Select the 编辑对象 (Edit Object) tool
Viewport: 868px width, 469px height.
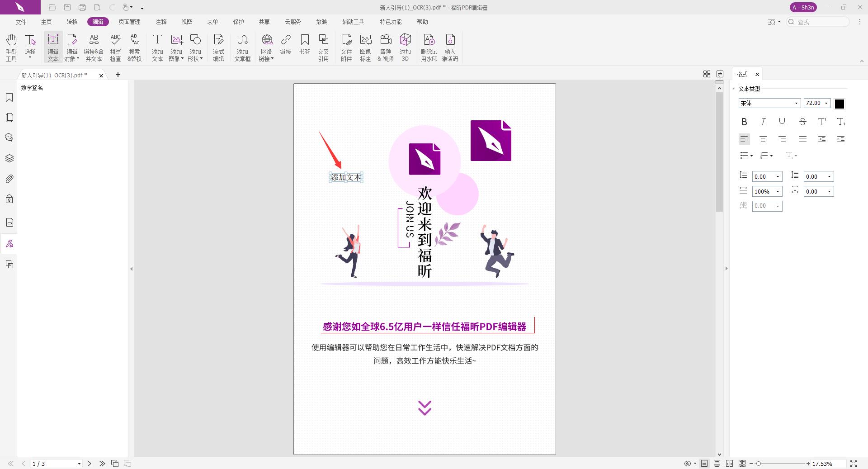[x=72, y=47]
